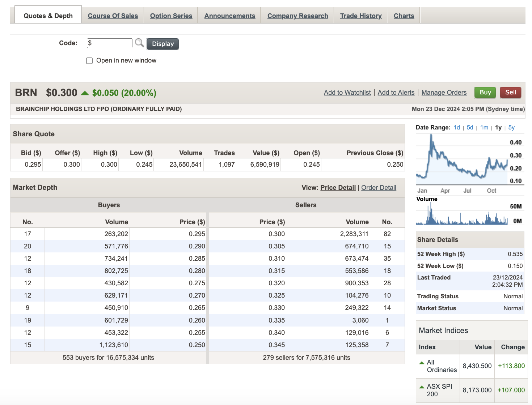Click seller volume 3,060
532x405 pixels.
[x=360, y=320]
